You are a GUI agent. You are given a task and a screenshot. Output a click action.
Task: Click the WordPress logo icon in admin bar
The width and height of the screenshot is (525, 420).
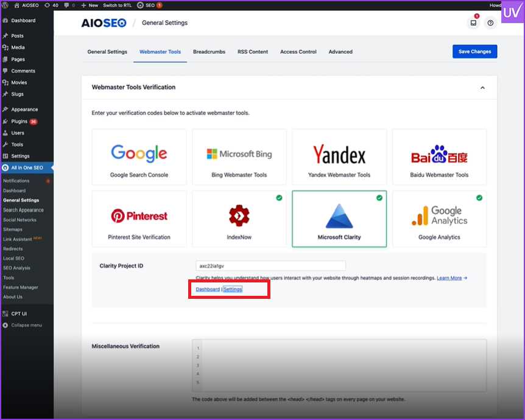5,5
